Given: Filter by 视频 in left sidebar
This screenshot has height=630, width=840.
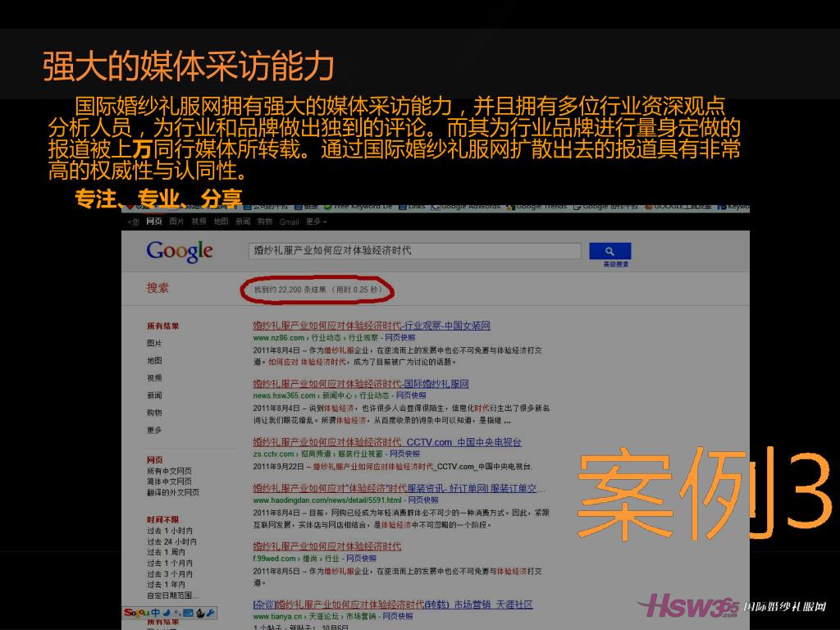Looking at the screenshot, I should pyautogui.click(x=154, y=378).
